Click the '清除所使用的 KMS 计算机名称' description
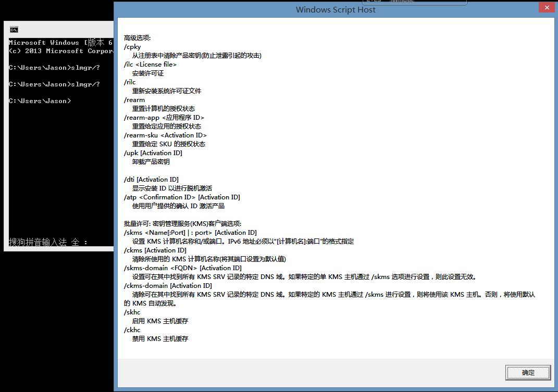This screenshot has width=558, height=392. (209, 259)
